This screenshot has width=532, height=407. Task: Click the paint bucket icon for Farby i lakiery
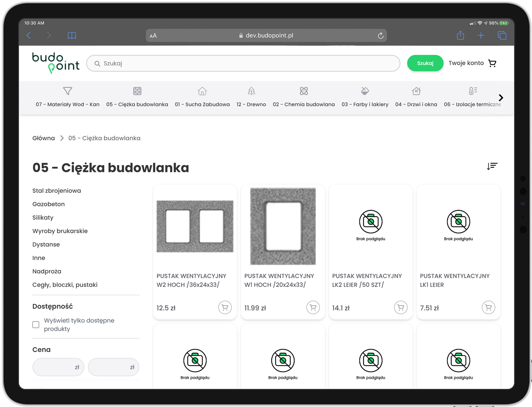(x=365, y=91)
